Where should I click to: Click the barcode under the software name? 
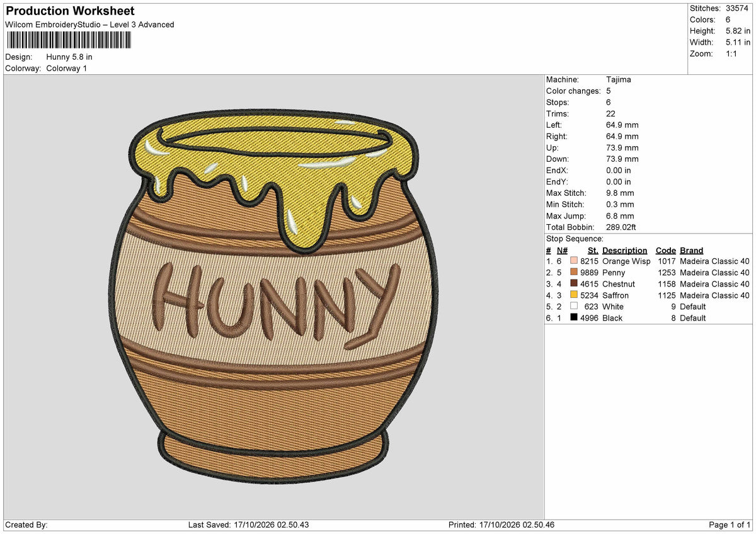[x=69, y=40]
